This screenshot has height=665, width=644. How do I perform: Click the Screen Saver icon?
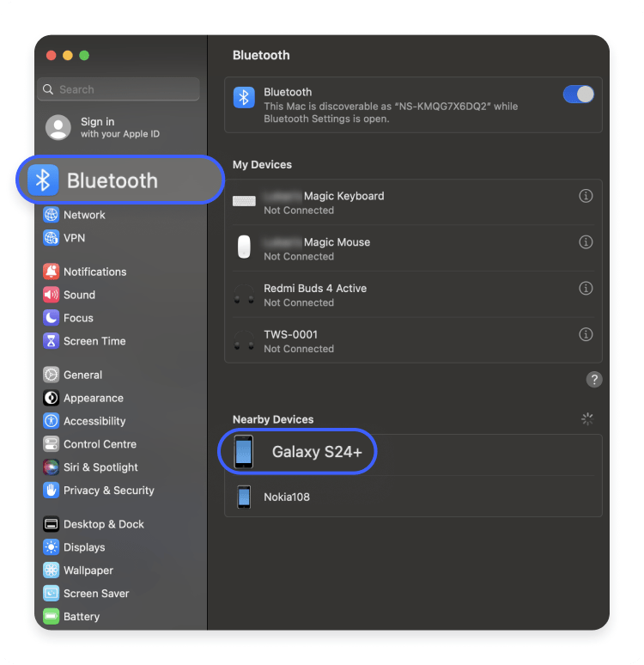click(x=51, y=594)
